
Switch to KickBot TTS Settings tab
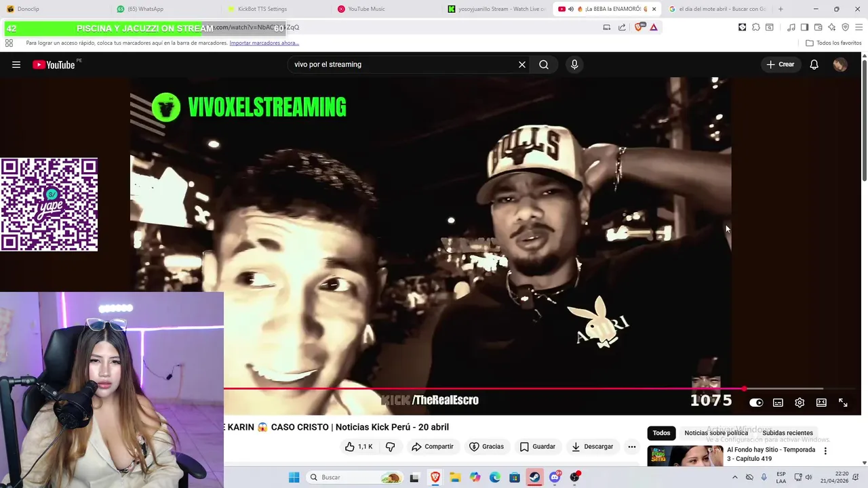(275, 9)
